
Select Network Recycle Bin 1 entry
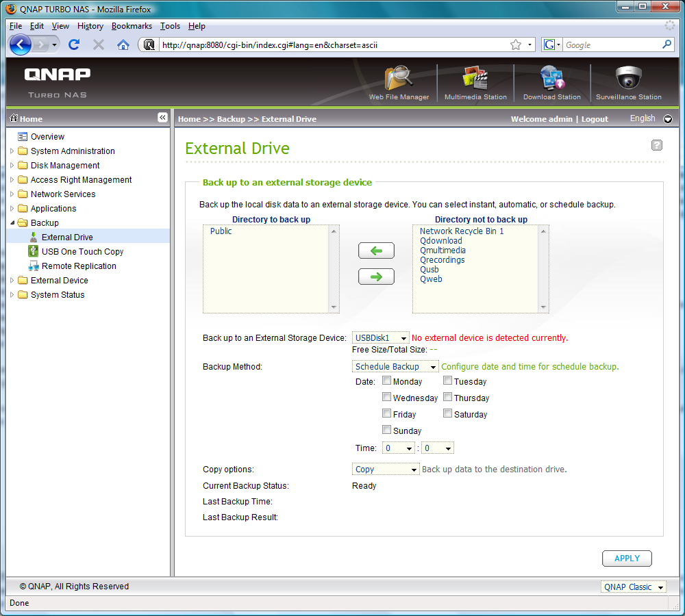point(461,231)
